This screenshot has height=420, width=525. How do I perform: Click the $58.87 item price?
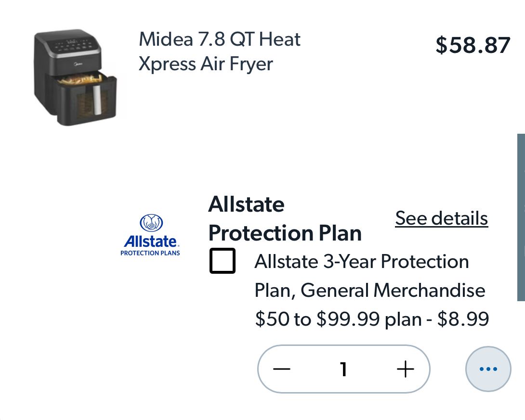472,45
